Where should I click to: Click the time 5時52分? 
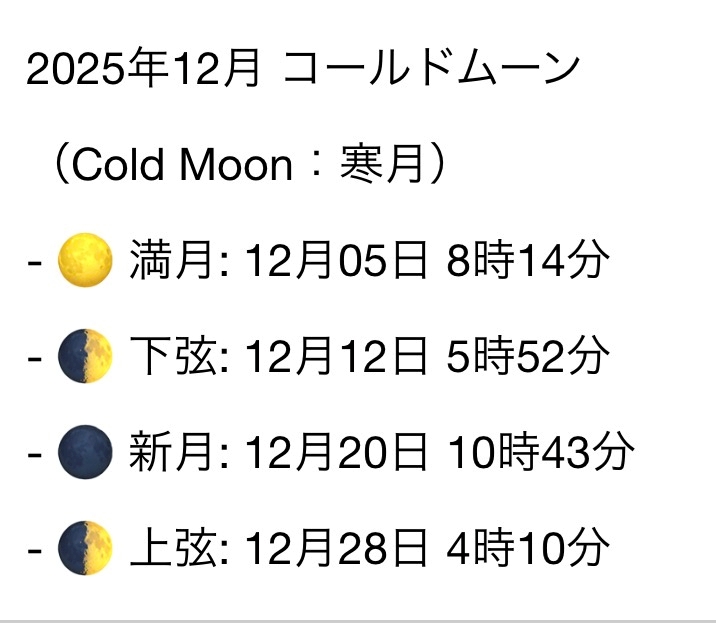(528, 356)
